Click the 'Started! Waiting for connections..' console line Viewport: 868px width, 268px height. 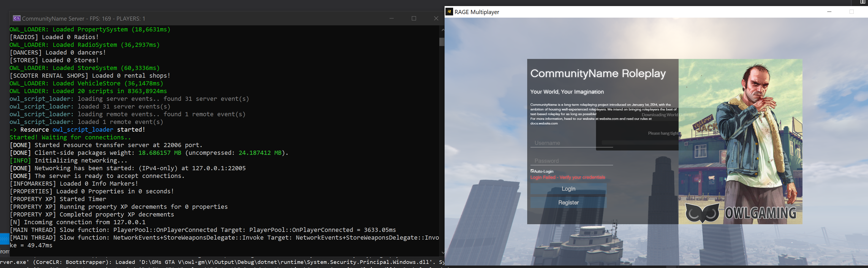[x=70, y=137]
